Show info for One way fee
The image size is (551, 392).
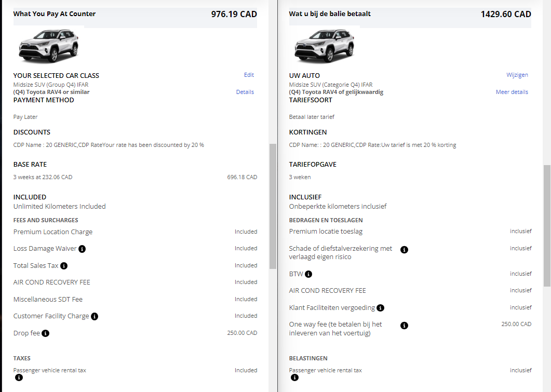[x=405, y=326]
